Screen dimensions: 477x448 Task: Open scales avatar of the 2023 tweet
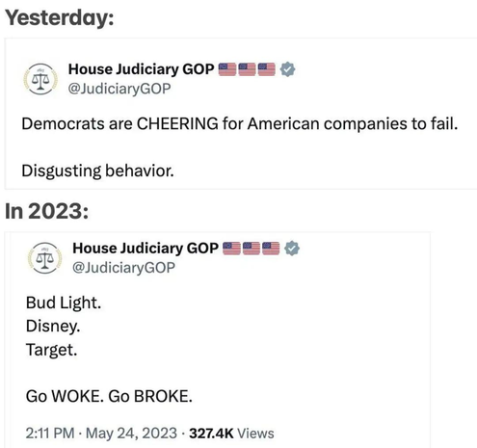[x=45, y=258]
